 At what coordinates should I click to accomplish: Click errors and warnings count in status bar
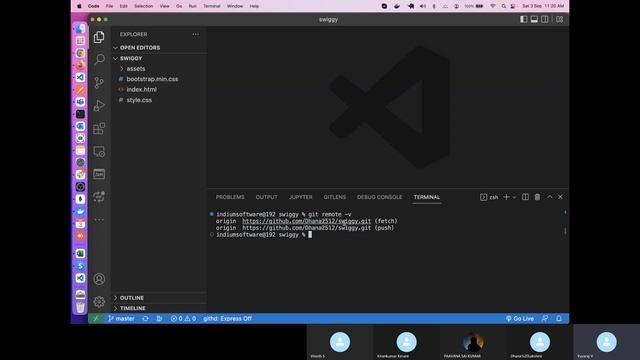click(x=183, y=318)
